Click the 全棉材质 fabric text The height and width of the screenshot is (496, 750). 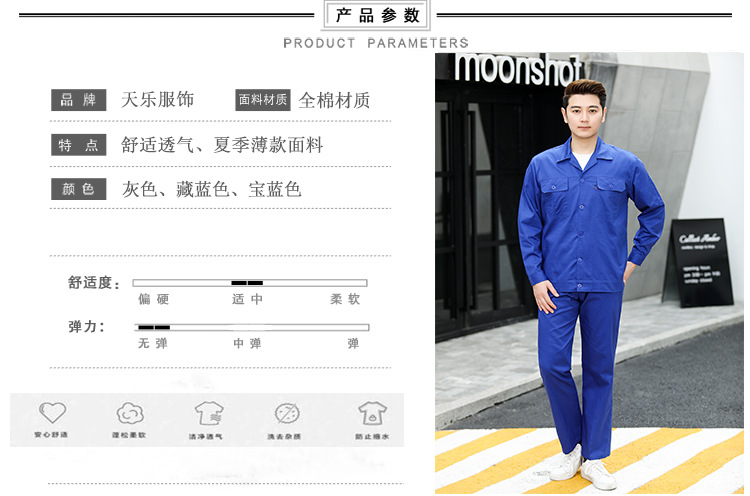coord(334,100)
